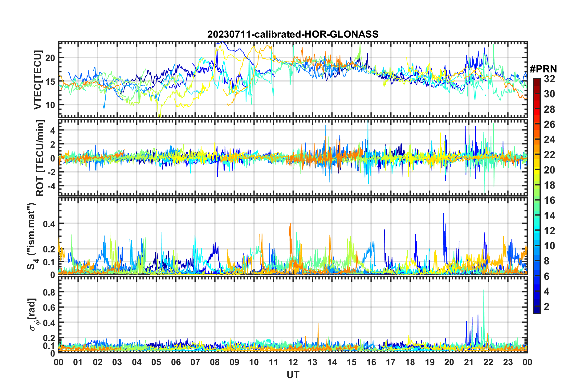The width and height of the screenshot is (586, 392).
Task: Click UT axis tick label "17"
Action: click(391, 362)
